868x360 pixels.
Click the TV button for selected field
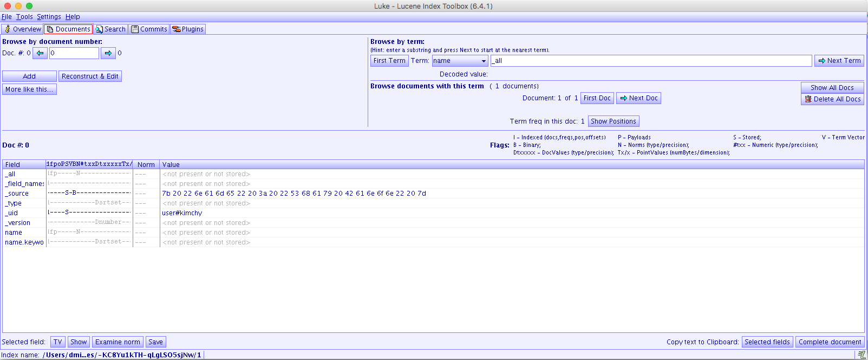58,342
